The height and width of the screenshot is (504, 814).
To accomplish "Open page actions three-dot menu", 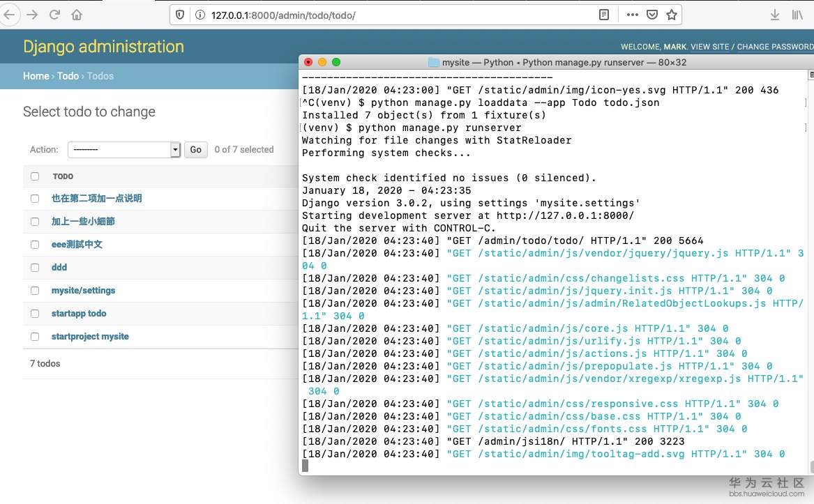I will (633, 15).
